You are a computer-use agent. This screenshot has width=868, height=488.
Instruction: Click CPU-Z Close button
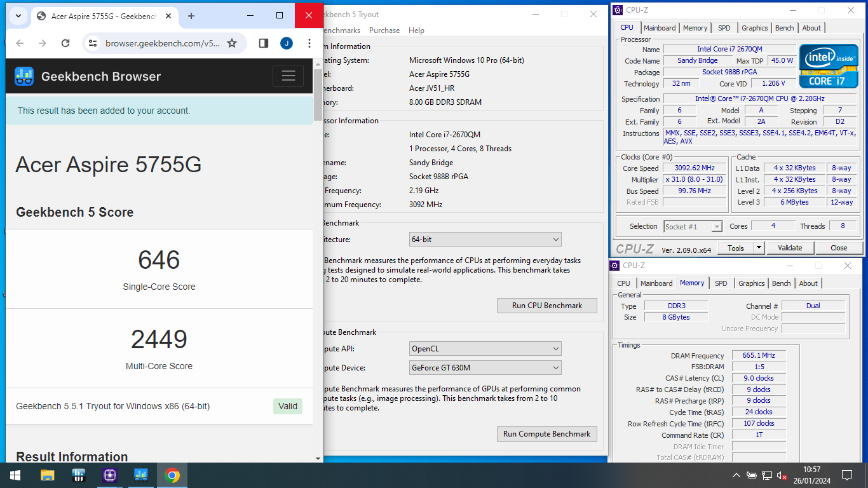pyautogui.click(x=839, y=248)
